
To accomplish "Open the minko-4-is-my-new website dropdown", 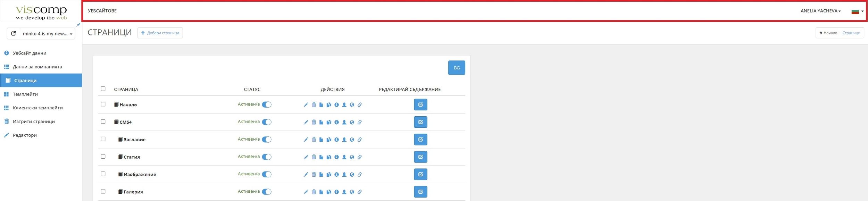I will pyautogui.click(x=47, y=34).
